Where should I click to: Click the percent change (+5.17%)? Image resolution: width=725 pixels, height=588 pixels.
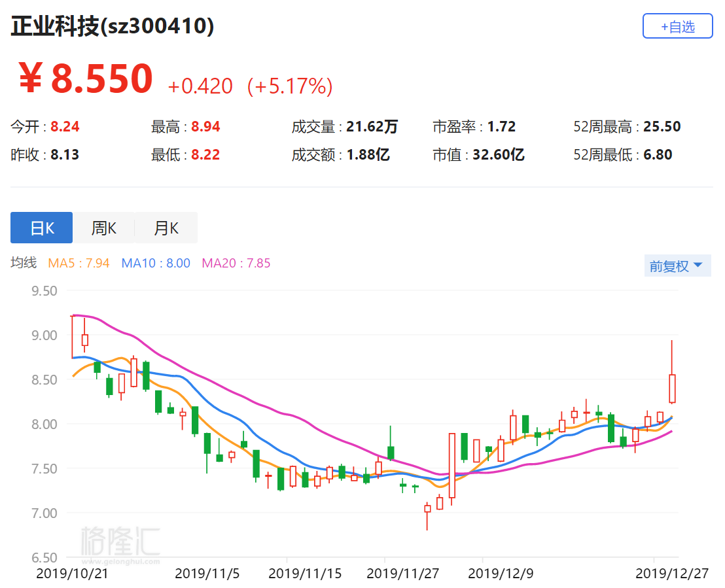(290, 86)
